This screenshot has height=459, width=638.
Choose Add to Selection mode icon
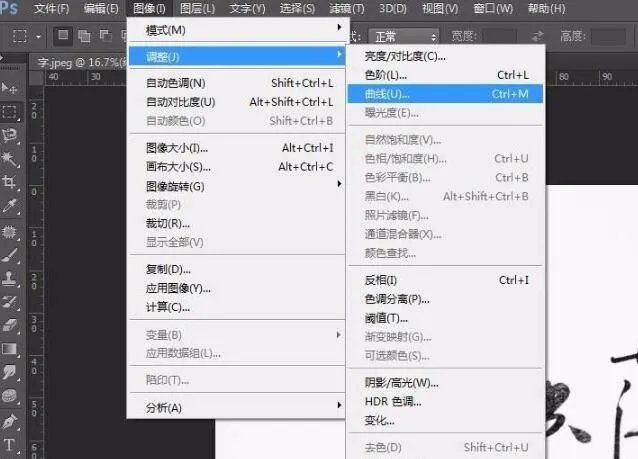coord(84,36)
